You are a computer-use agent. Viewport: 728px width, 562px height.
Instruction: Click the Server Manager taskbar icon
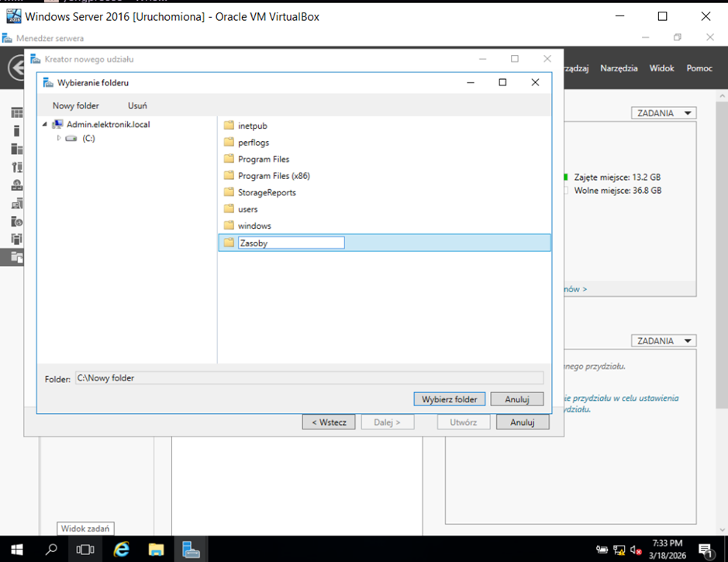coord(191,550)
